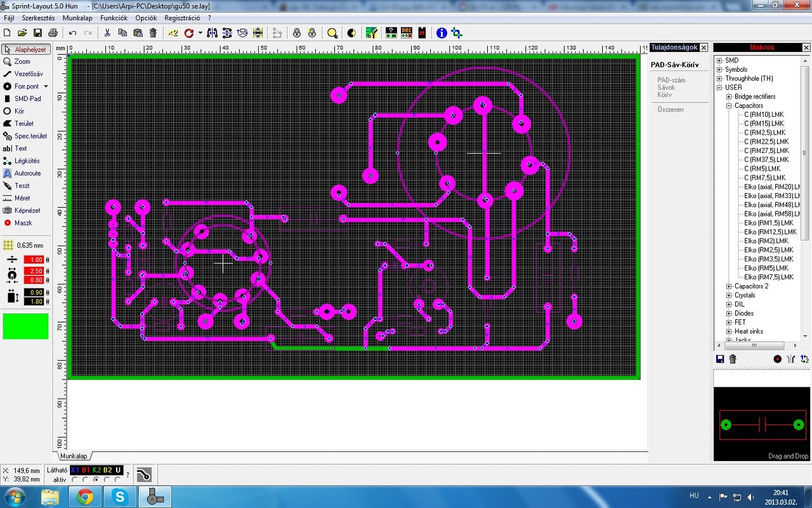Click the Munkalap sheet tab

74,456
